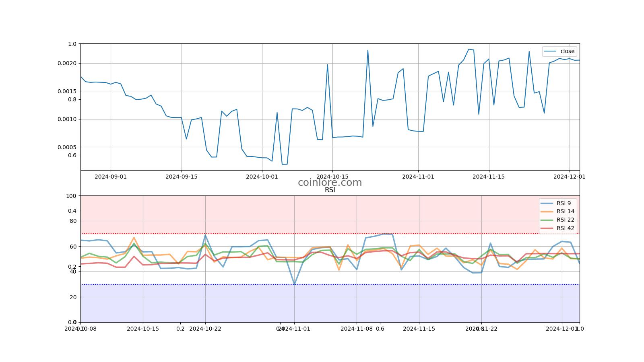Click the 2024-09-01 date on price chart
644x362 pixels.
click(111, 177)
